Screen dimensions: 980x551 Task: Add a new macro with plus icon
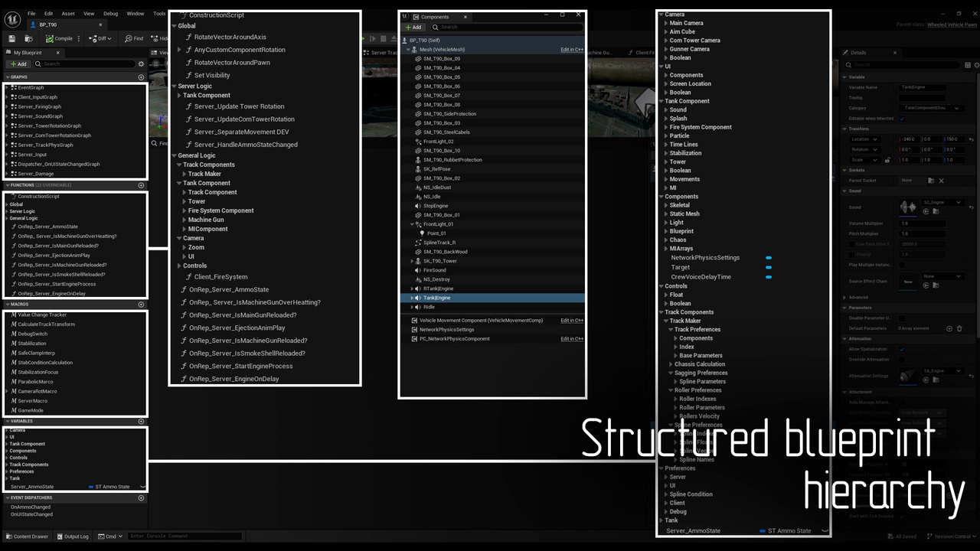pyautogui.click(x=141, y=305)
